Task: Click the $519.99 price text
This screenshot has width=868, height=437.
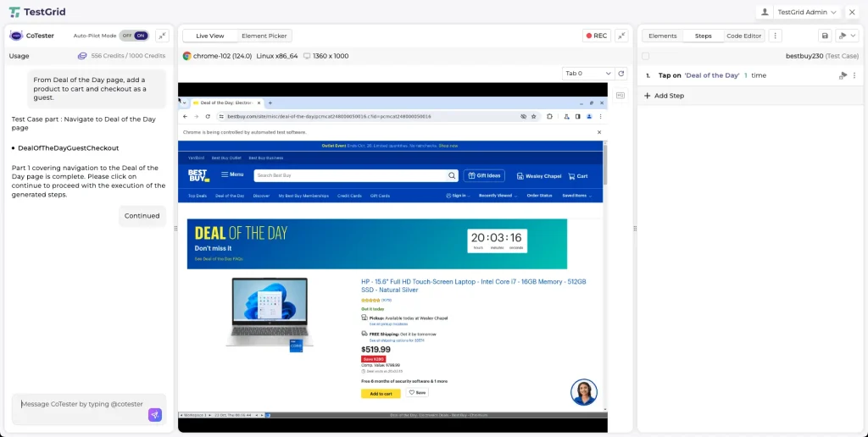Action: [376, 350]
